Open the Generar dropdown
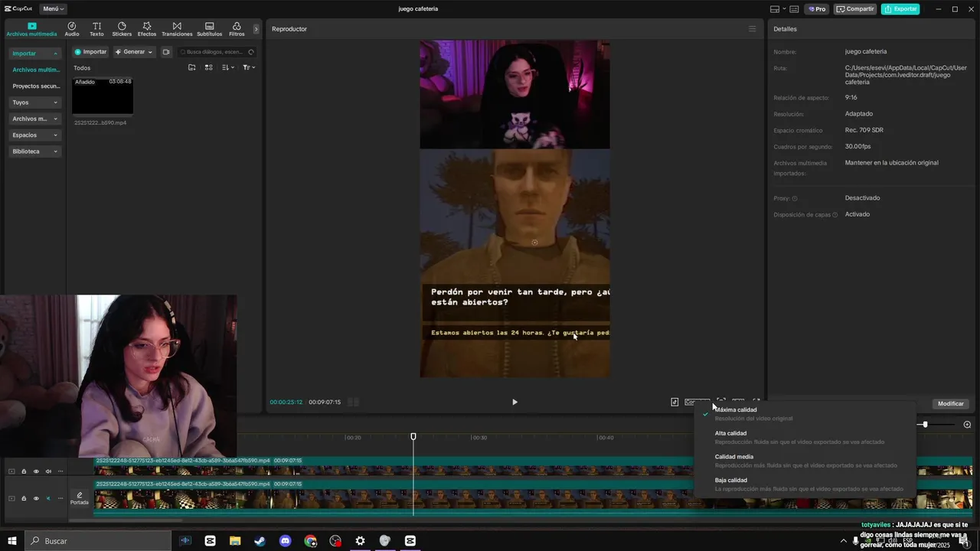The image size is (980, 551). click(134, 52)
